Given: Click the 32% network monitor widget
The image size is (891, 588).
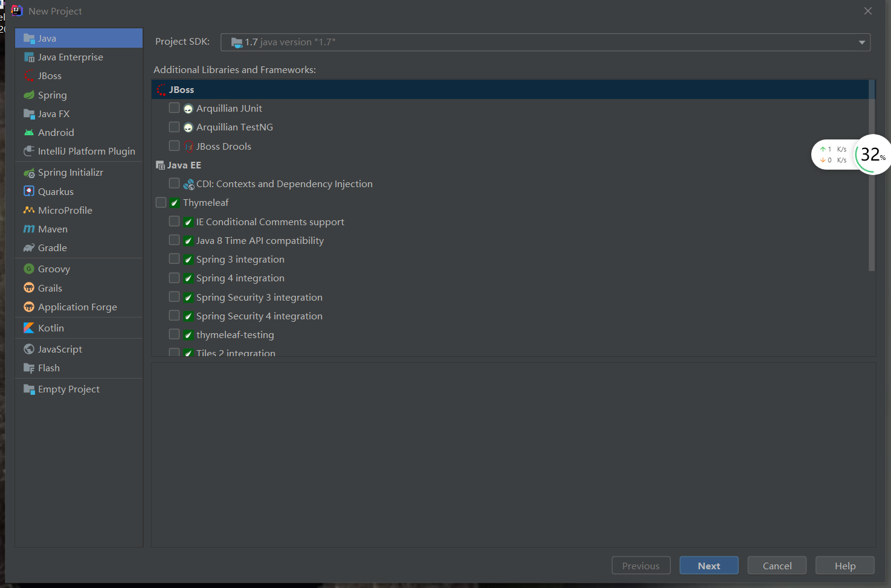Looking at the screenshot, I should click(x=872, y=155).
